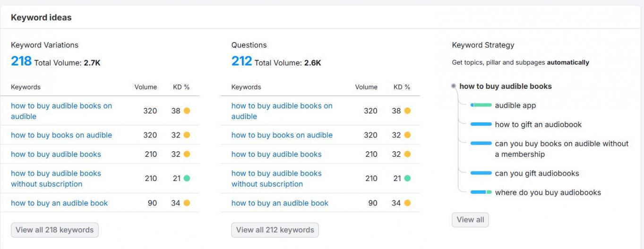Click the Volume column header in Keyword Variations

146,87
